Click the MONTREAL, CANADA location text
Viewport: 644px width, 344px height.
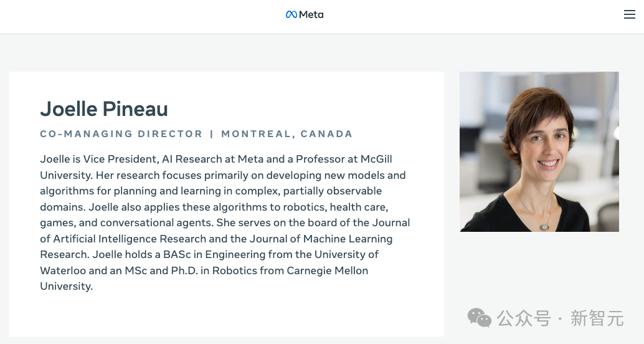[x=286, y=134]
